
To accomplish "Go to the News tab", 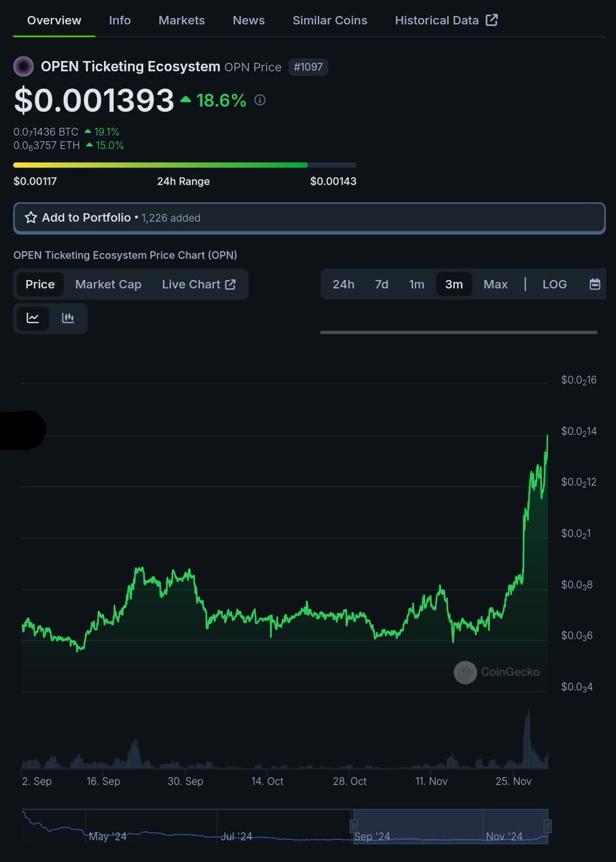I will point(248,20).
